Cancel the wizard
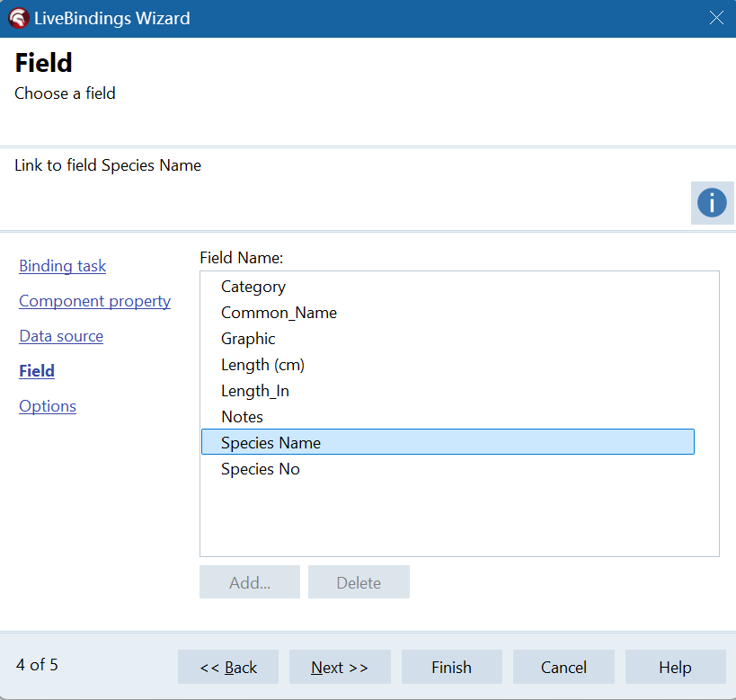 point(563,667)
